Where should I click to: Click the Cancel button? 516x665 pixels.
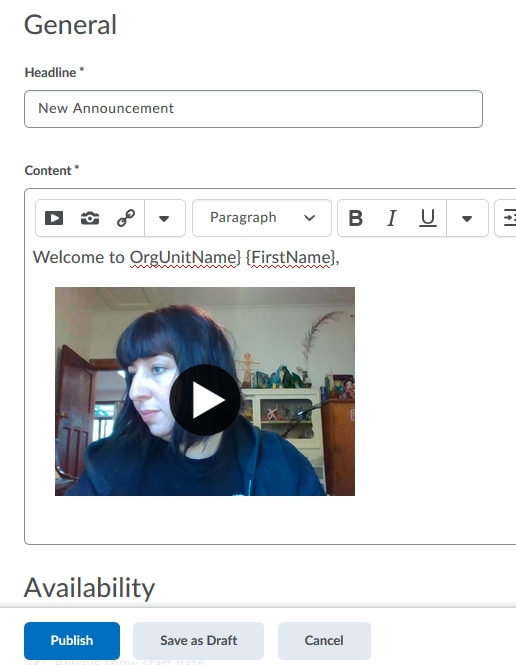pos(324,640)
